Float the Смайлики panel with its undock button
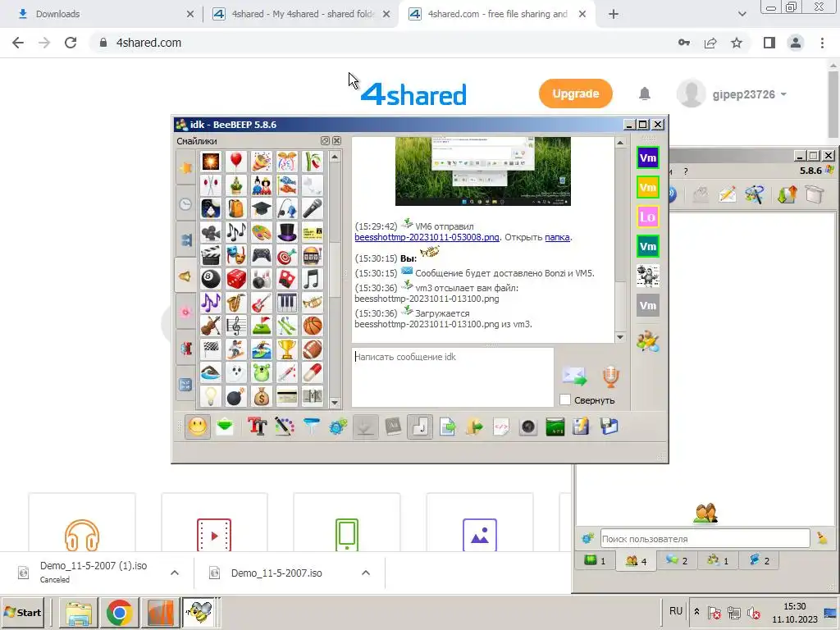Image resolution: width=840 pixels, height=630 pixels. [325, 140]
